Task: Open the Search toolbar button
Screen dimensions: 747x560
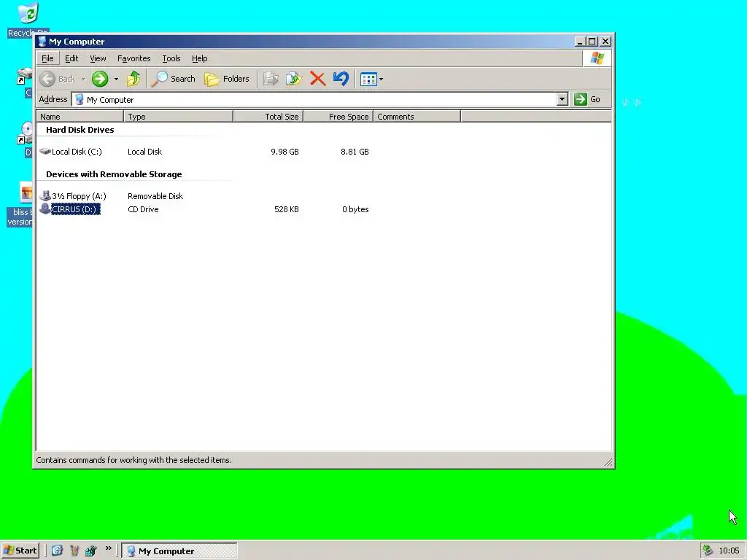Action: click(174, 79)
